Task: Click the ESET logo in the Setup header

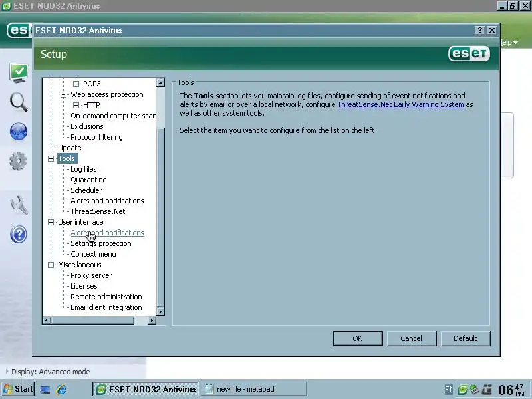Action: [469, 54]
